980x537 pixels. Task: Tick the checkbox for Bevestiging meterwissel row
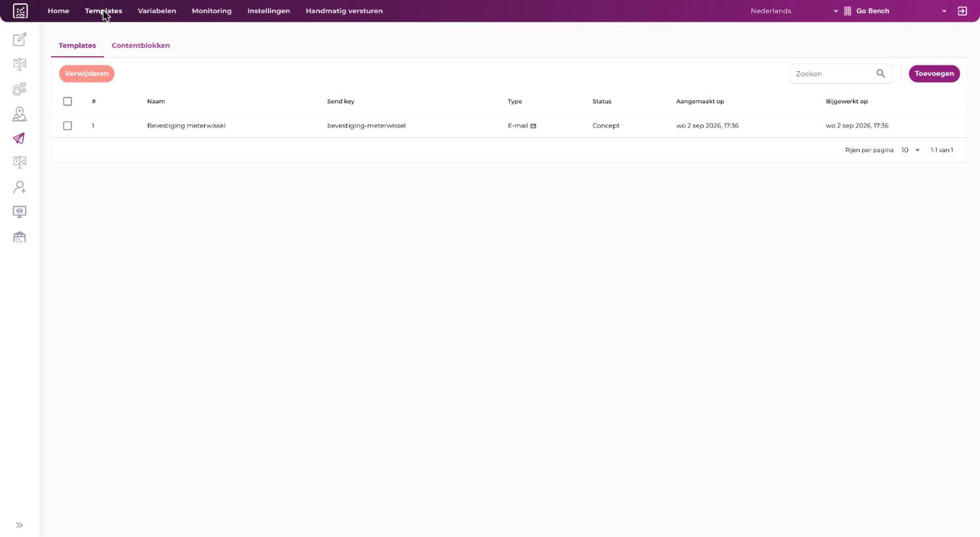pos(67,126)
